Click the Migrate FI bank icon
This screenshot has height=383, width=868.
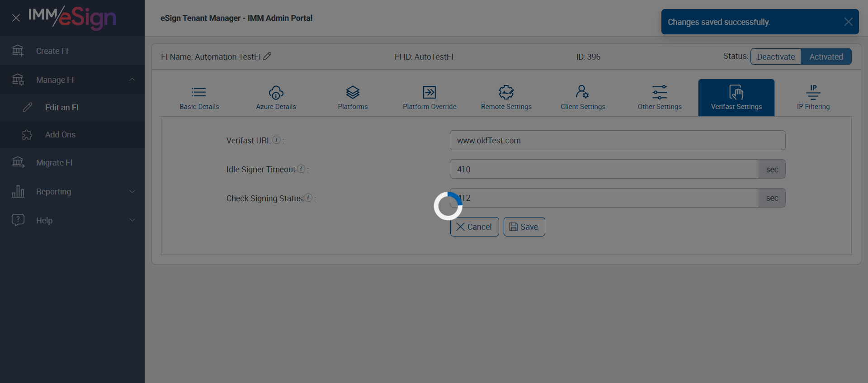18,162
